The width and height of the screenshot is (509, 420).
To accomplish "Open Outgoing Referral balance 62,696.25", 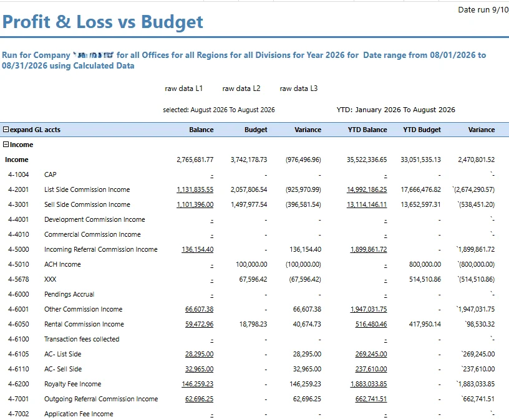I will pos(200,399).
